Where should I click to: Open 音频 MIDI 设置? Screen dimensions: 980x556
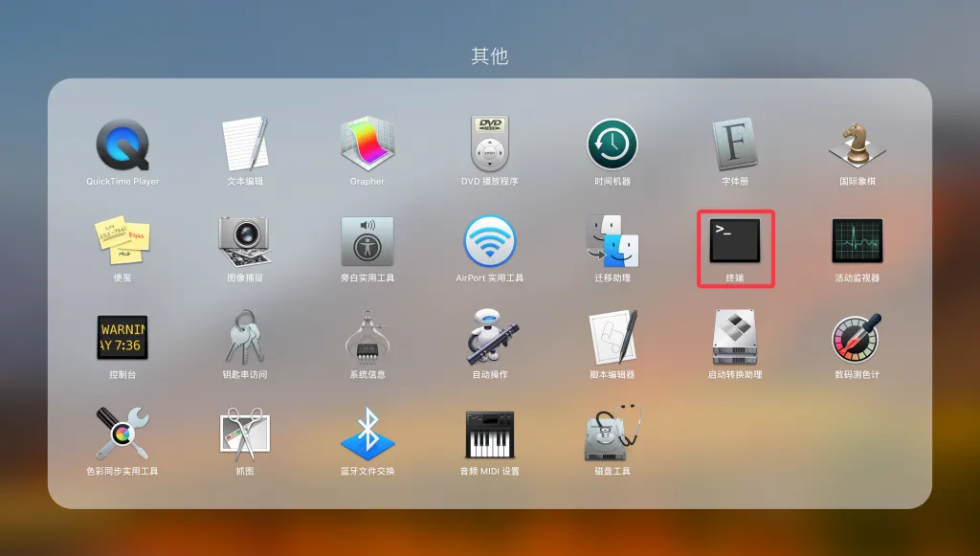(489, 434)
